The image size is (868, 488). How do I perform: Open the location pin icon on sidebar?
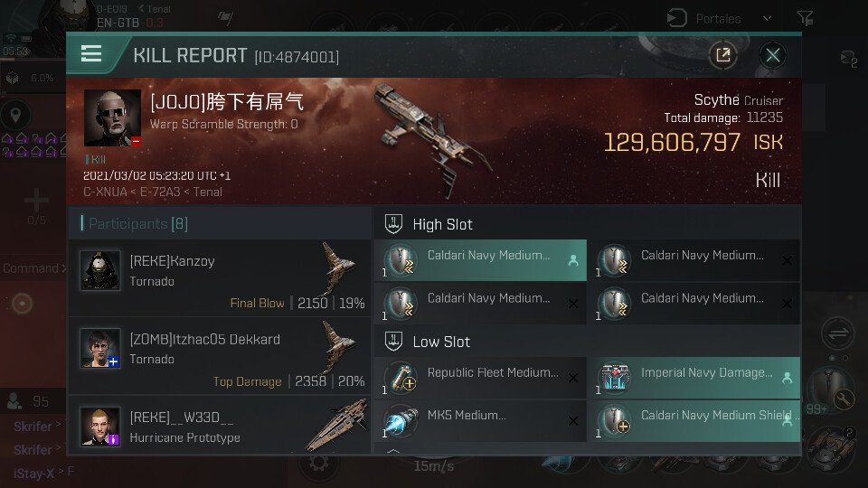(x=15, y=115)
